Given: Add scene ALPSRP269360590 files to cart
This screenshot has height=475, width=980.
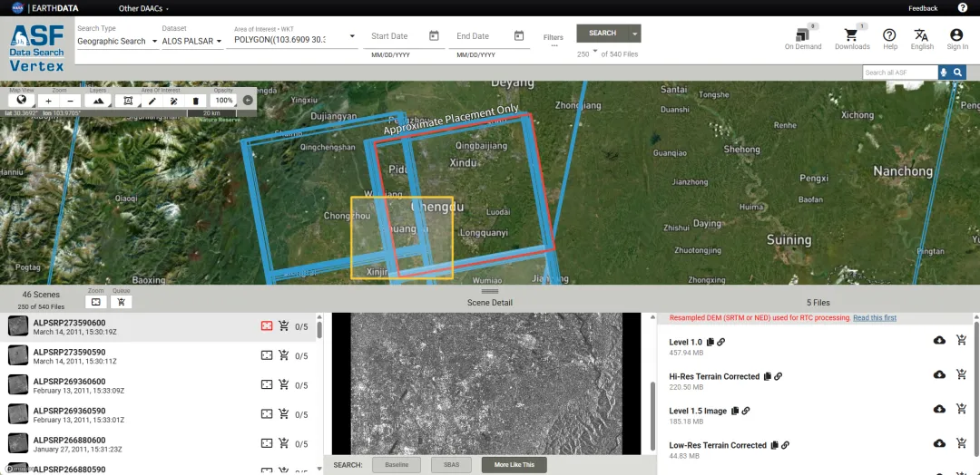Looking at the screenshot, I should click(284, 414).
